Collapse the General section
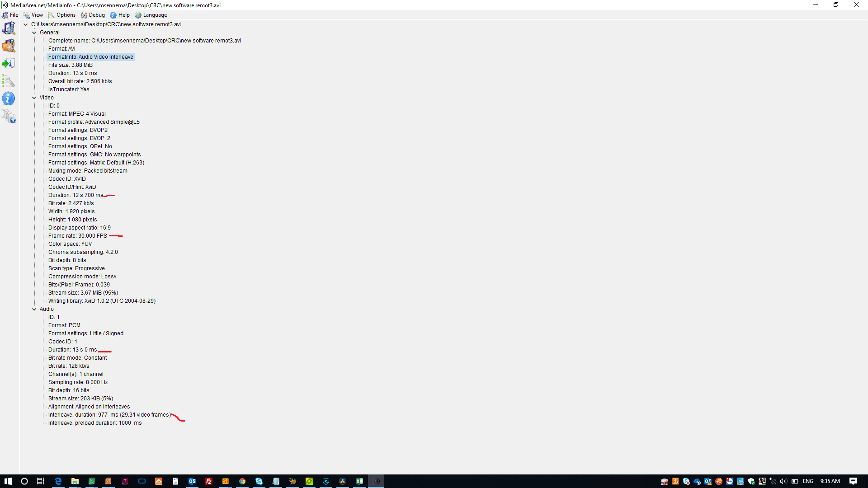 pos(34,33)
